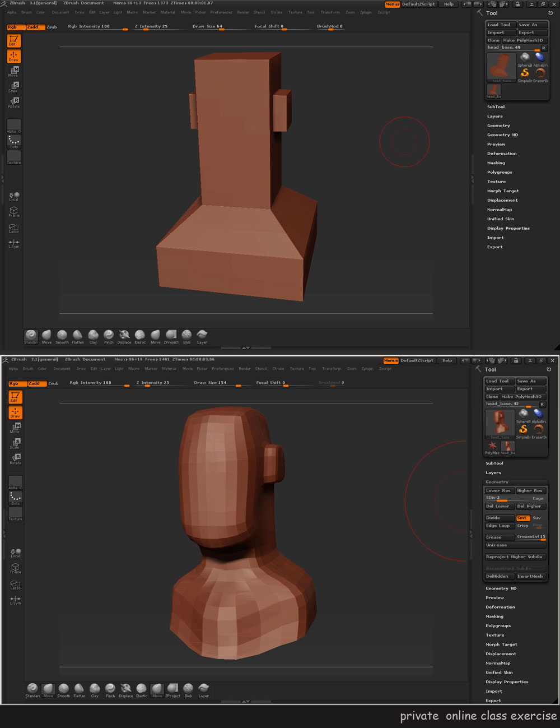Pick the Pinch brush in the lower window

click(110, 689)
